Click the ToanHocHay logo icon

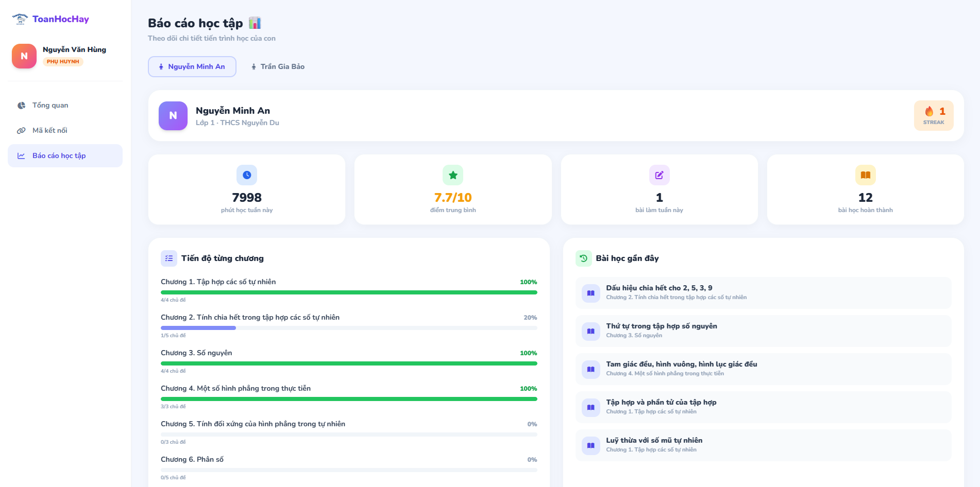point(20,19)
